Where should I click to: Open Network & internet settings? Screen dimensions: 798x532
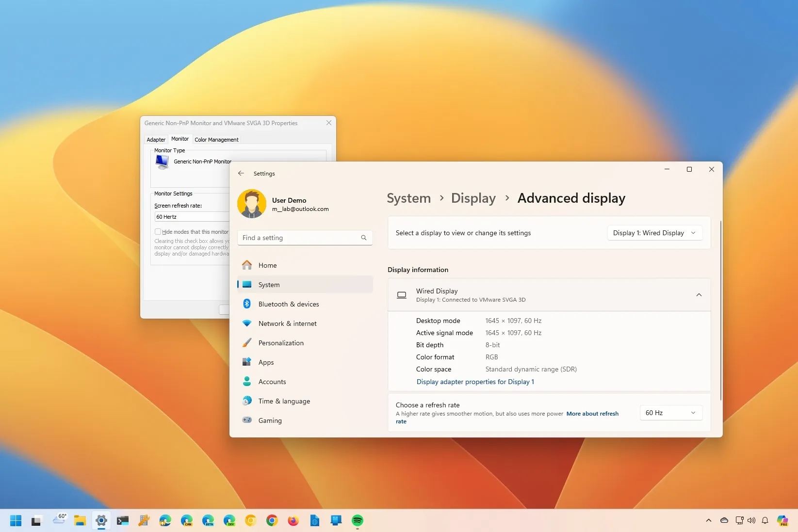(287, 323)
